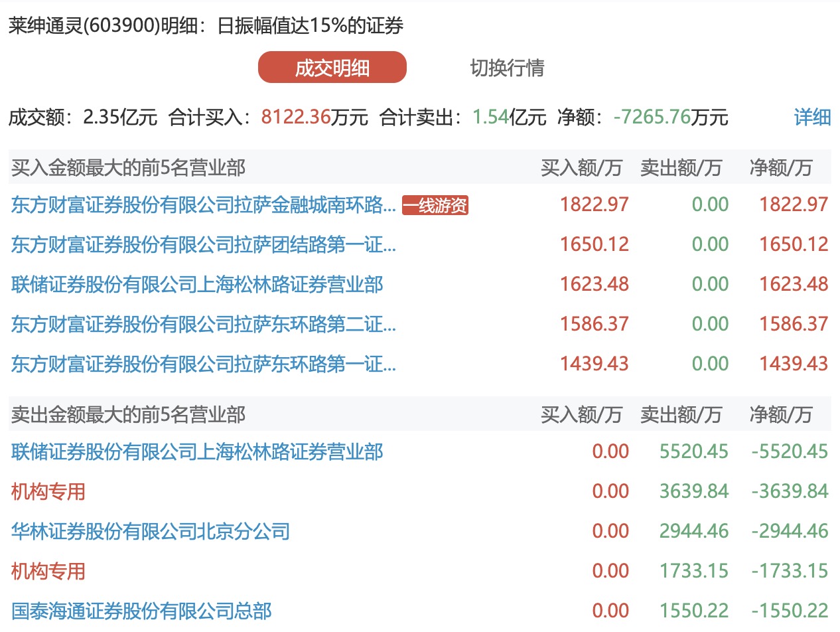
Task: Click 机构专用 row with 3639.84 sold
Action: point(48,492)
